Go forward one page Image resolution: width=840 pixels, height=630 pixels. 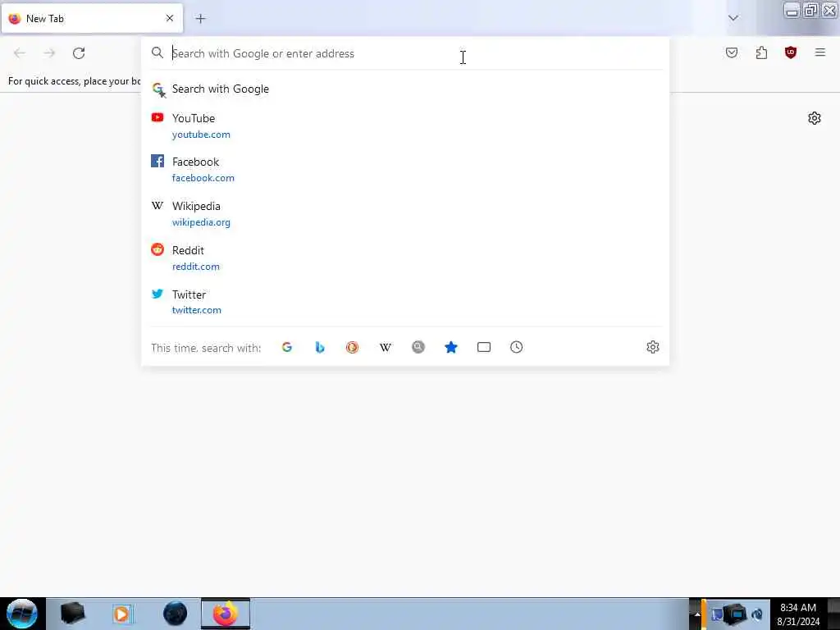[x=49, y=53]
